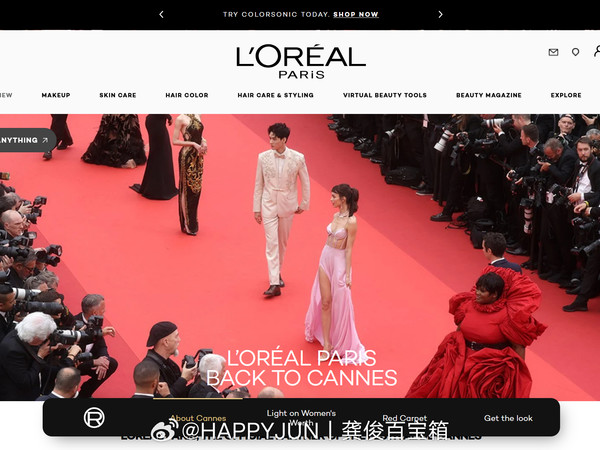Open the Hair Color menu
This screenshot has width=600, height=450.
187,95
